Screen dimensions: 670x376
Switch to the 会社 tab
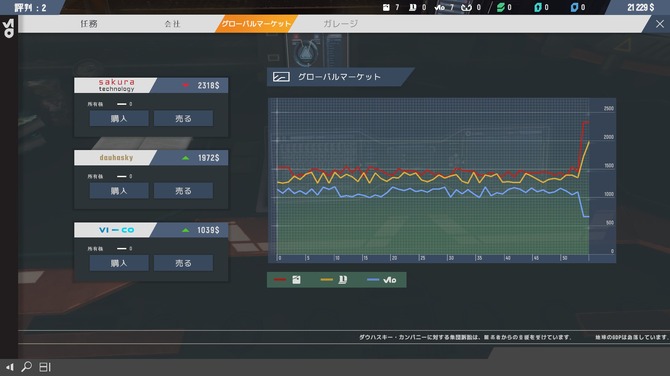tap(172, 24)
